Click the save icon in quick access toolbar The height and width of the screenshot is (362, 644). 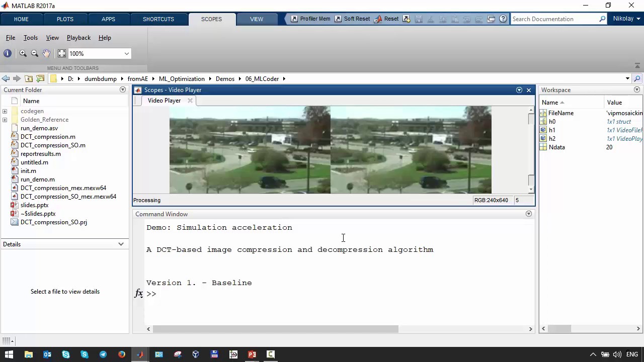tap(419, 19)
